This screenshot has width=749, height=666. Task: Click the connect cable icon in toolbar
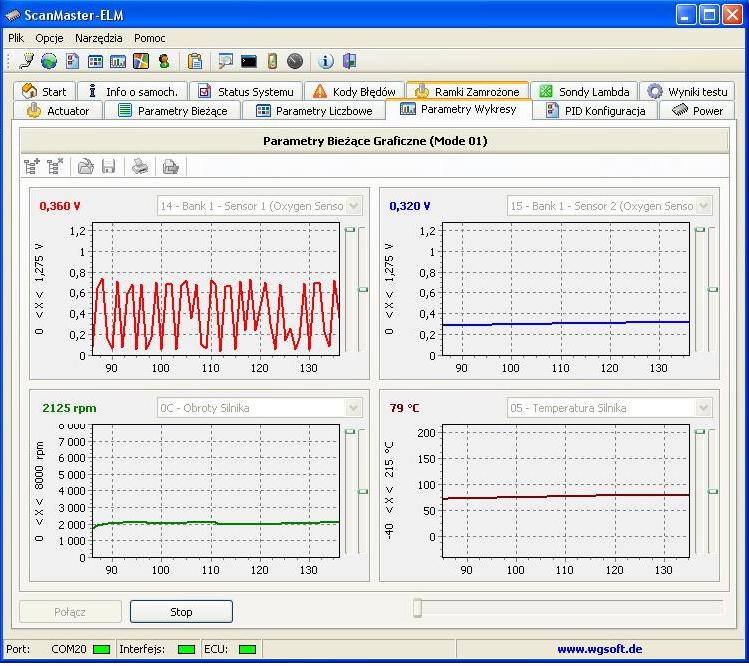[26, 62]
